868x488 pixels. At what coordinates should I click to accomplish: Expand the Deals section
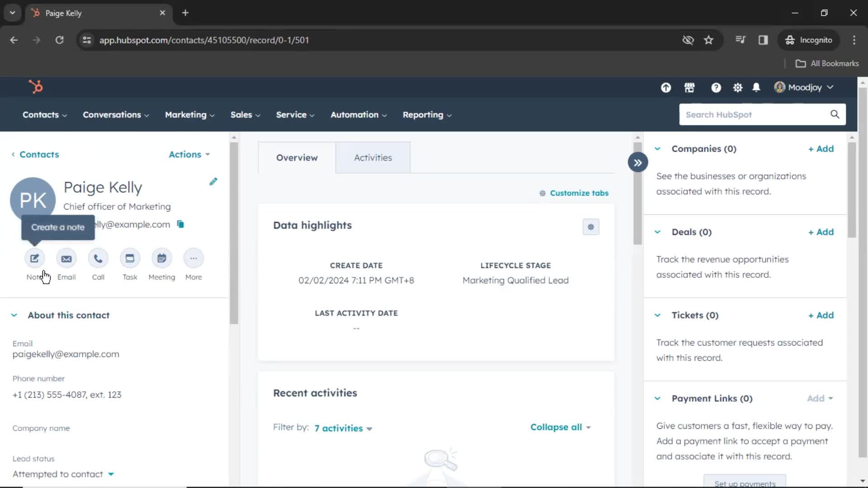(x=659, y=232)
